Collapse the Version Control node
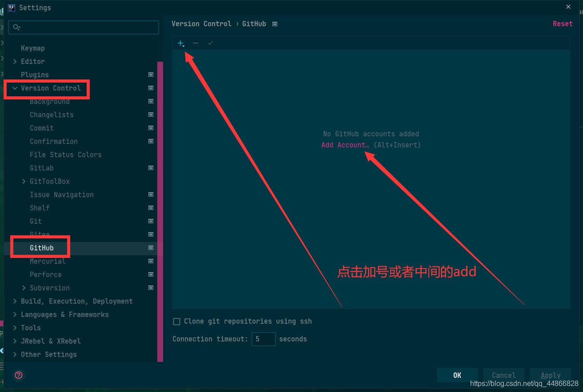Screen dimensions: 583x392 [15, 88]
